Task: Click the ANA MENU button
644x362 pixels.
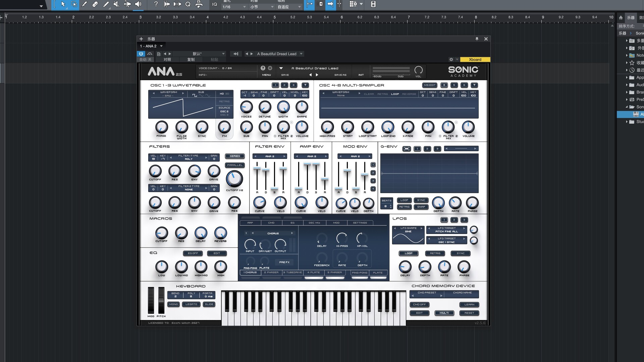Action: tap(266, 75)
